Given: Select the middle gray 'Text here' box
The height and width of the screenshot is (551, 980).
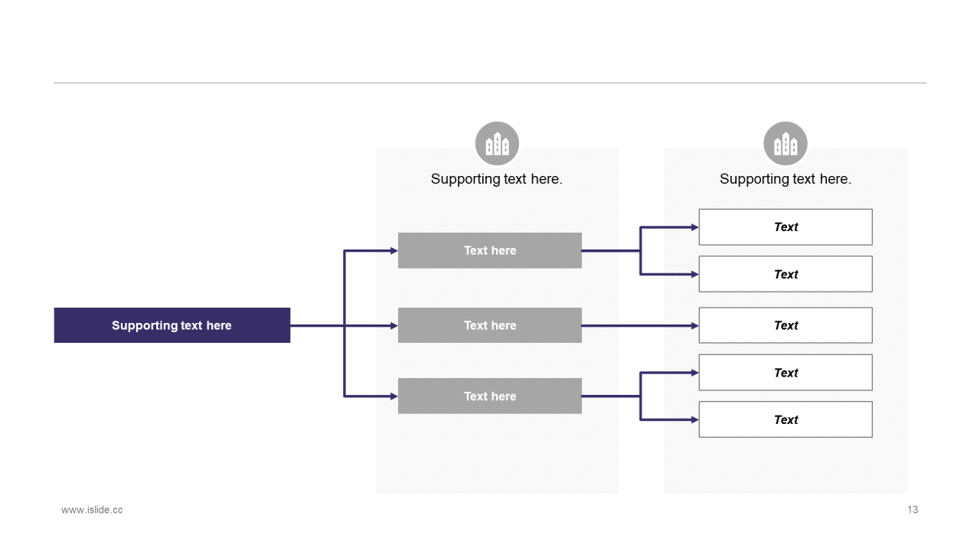Looking at the screenshot, I should pos(490,325).
